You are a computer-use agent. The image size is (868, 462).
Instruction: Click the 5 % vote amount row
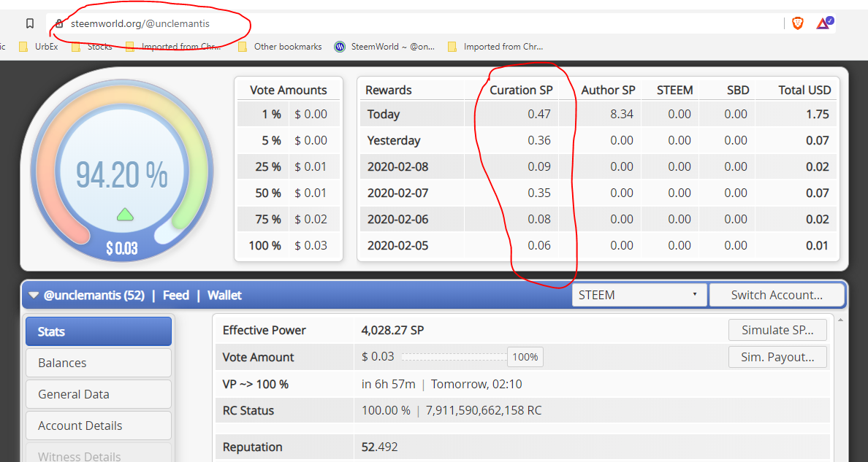point(289,141)
